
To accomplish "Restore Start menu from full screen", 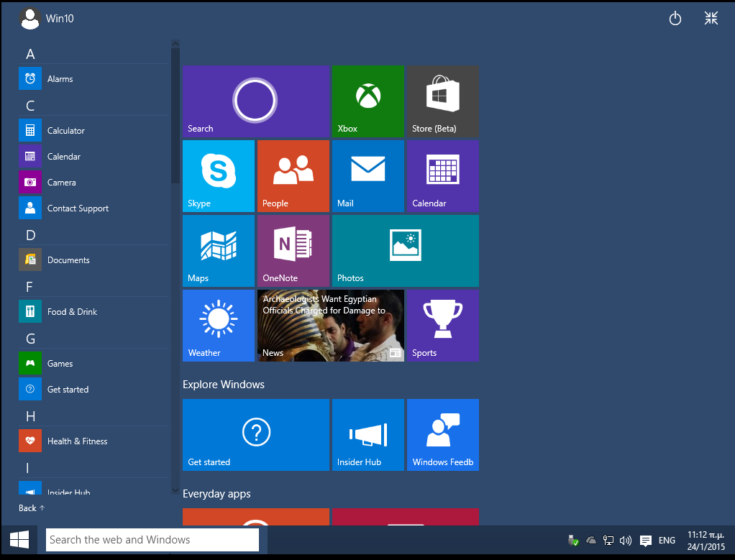I will [x=711, y=18].
